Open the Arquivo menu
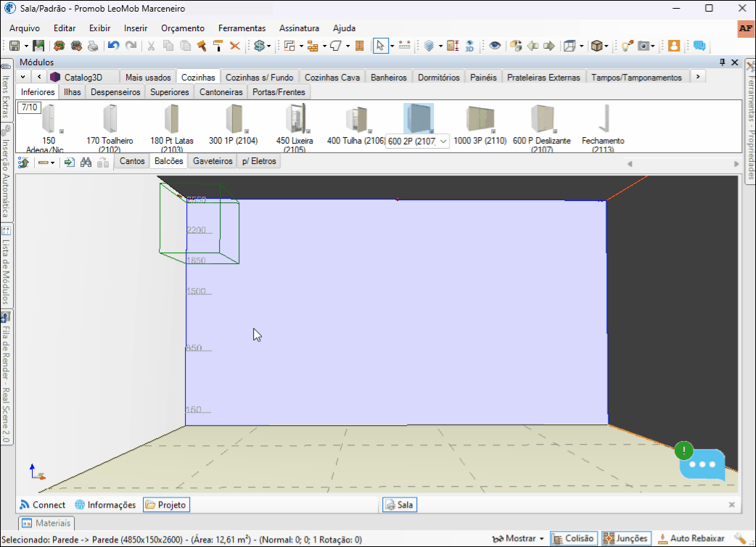756x547 pixels. pyautogui.click(x=25, y=28)
